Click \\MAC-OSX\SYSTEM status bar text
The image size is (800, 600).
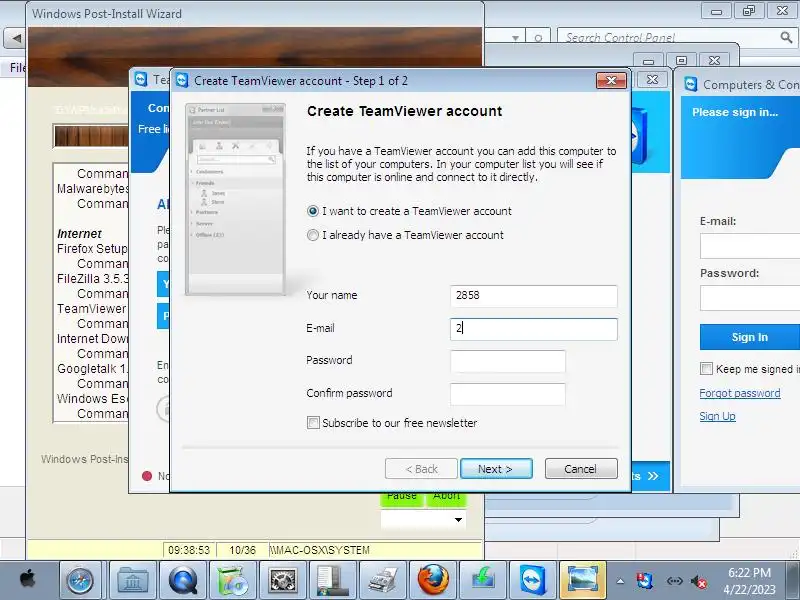point(320,550)
